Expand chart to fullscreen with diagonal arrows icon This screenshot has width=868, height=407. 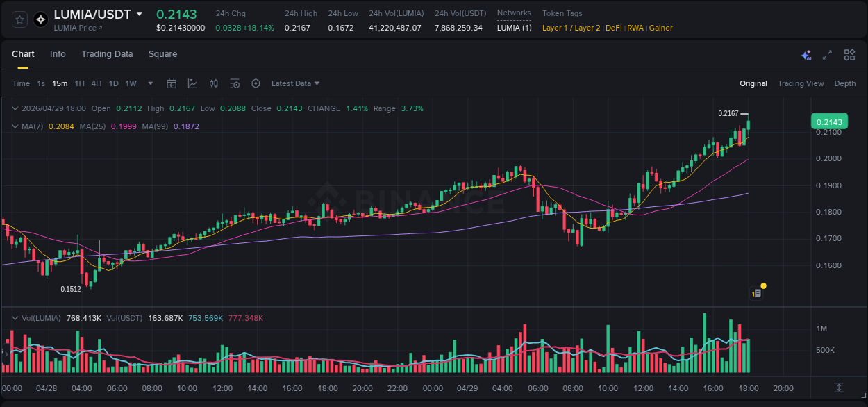828,55
